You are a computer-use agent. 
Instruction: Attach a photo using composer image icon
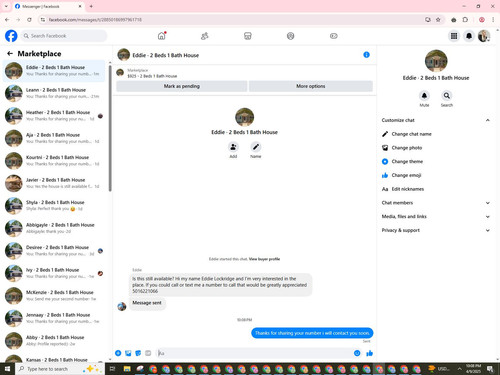[x=128, y=353]
